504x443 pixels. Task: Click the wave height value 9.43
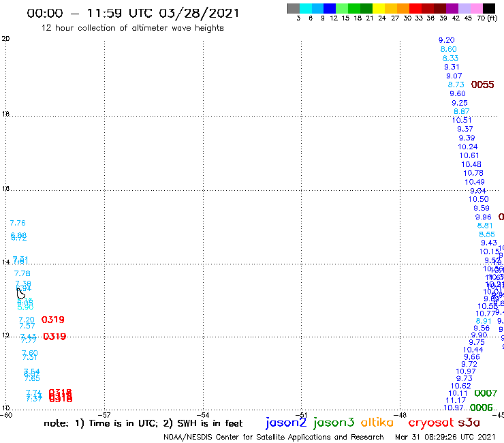[489, 243]
